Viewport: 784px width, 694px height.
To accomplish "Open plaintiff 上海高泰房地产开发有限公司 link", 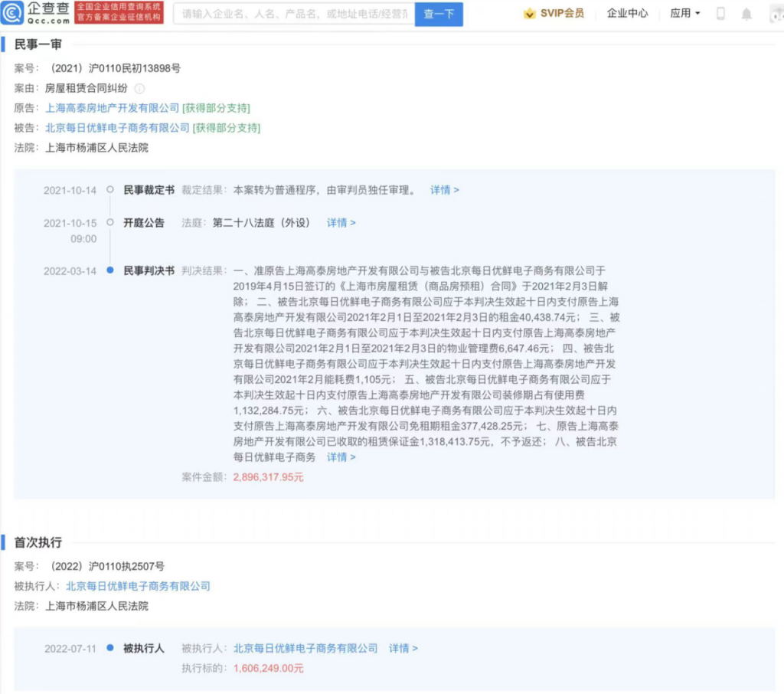I will coord(112,108).
